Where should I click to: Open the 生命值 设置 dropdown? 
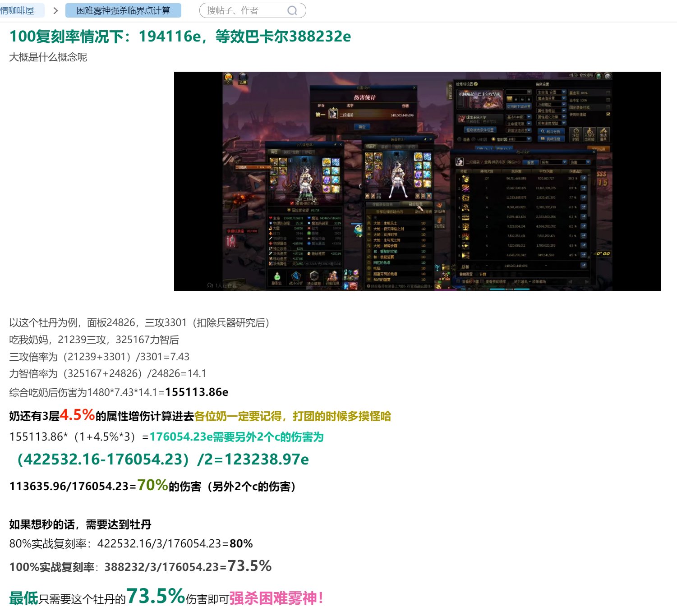pyautogui.click(x=551, y=92)
